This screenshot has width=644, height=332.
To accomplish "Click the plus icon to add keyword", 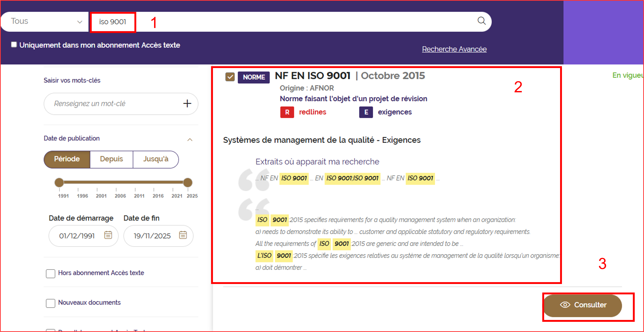I will (x=187, y=104).
